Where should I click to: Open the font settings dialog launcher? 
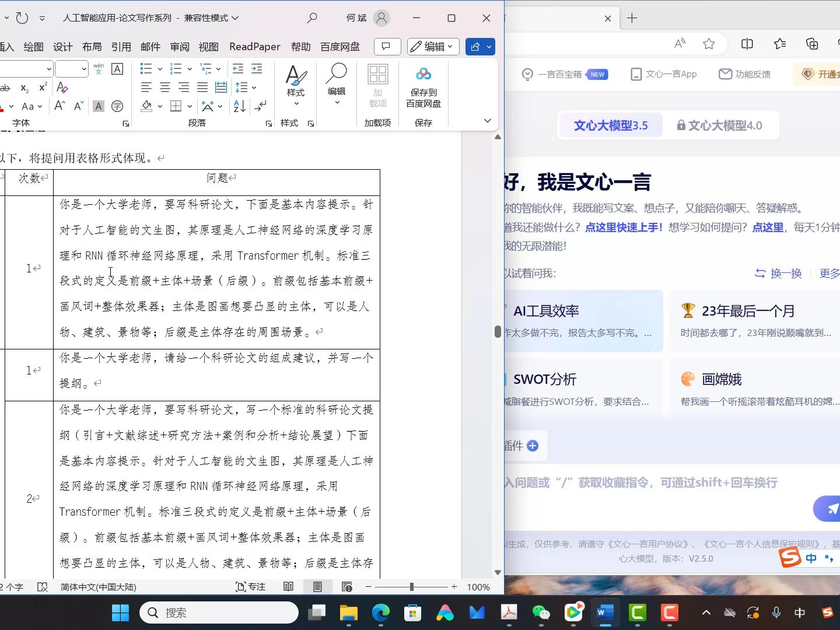(x=126, y=124)
